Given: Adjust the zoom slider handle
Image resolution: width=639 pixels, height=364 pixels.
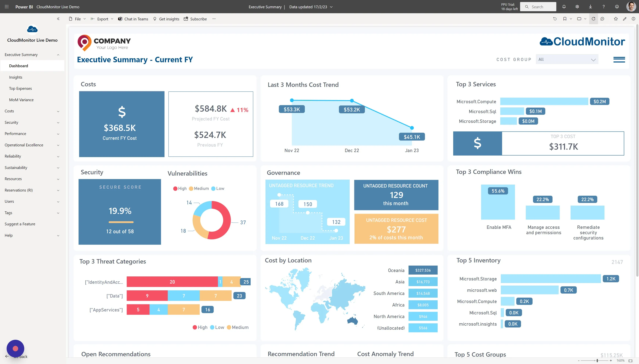Looking at the screenshot, I should pos(597,361).
